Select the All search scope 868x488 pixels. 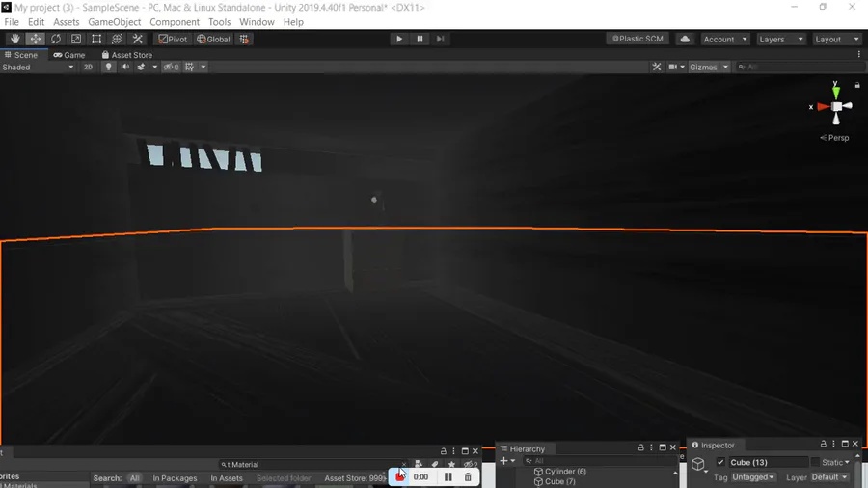click(134, 478)
